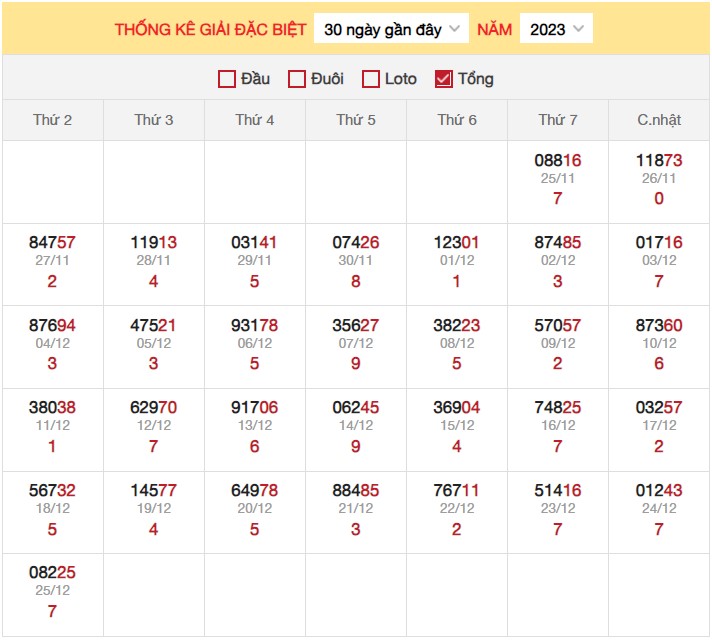This screenshot has width=712, height=640.
Task: Tick the Đuôi checkbox
Action: pos(297,79)
